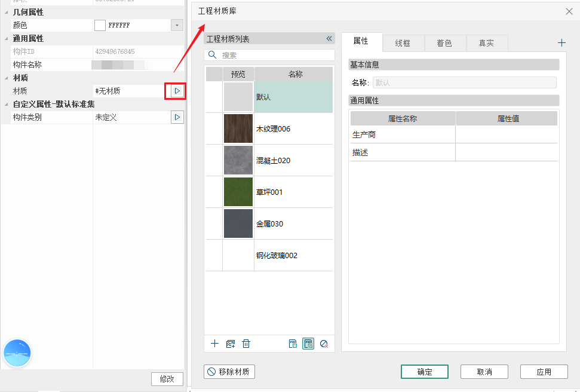Open 构件类别 picker arrow next to 未定义

pyautogui.click(x=177, y=117)
